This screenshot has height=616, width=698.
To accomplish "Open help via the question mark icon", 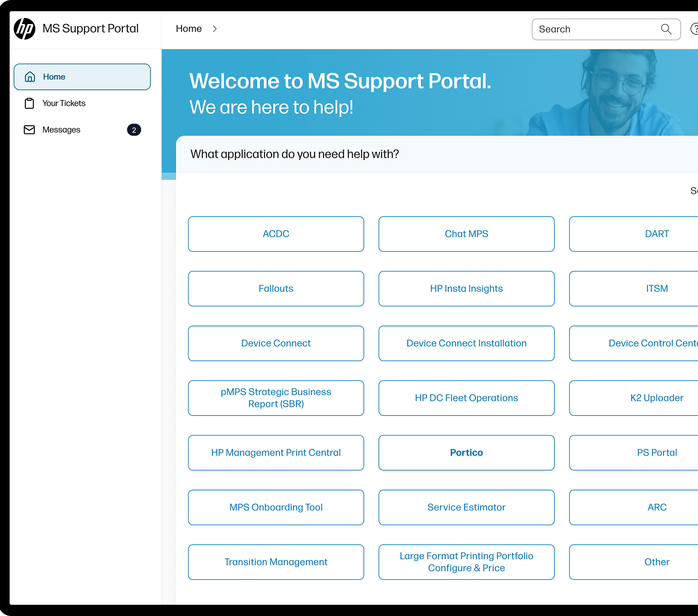I will click(x=695, y=28).
